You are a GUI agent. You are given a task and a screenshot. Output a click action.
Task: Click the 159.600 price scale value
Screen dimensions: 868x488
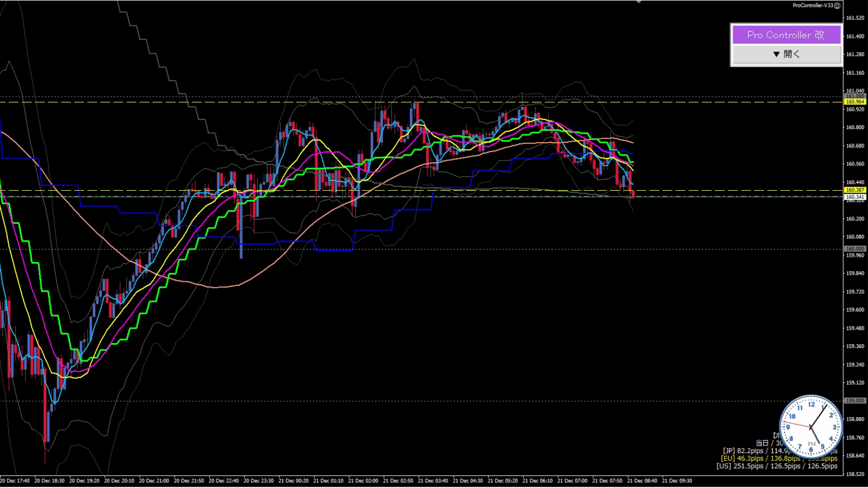(x=855, y=310)
